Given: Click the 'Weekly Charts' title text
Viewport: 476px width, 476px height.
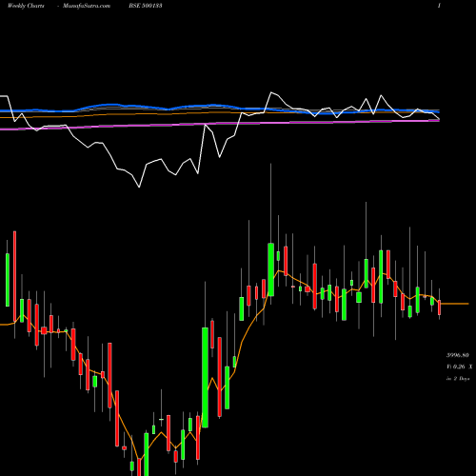Looking at the screenshot, I should pyautogui.click(x=26, y=6).
